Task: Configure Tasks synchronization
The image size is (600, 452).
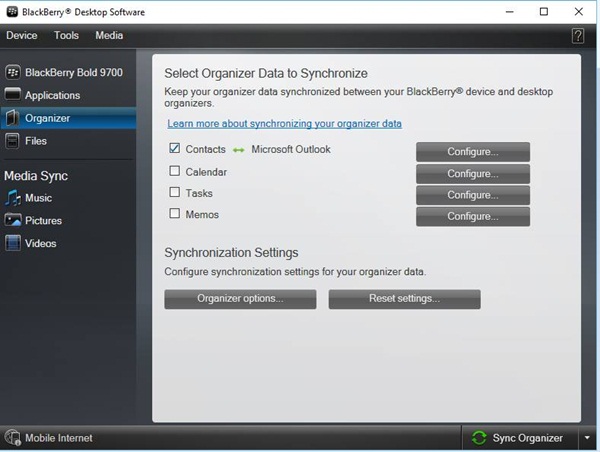Action: [x=473, y=195]
